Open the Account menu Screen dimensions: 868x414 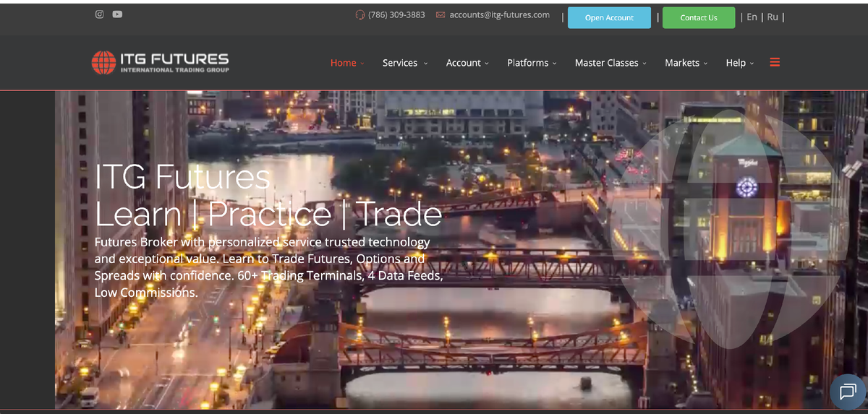tap(464, 63)
